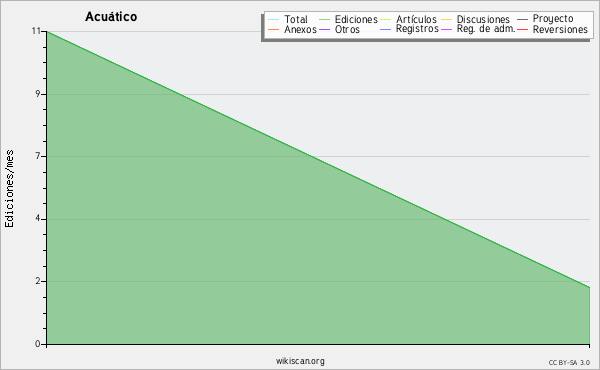This screenshot has height=370, width=600.
Task: Click the chart title Acuático
Action: point(111,17)
